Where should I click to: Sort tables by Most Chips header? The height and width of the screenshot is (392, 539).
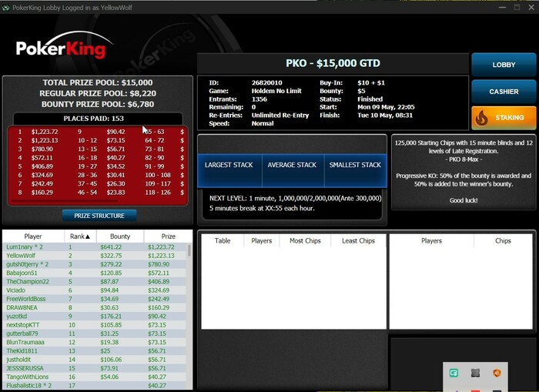305,241
